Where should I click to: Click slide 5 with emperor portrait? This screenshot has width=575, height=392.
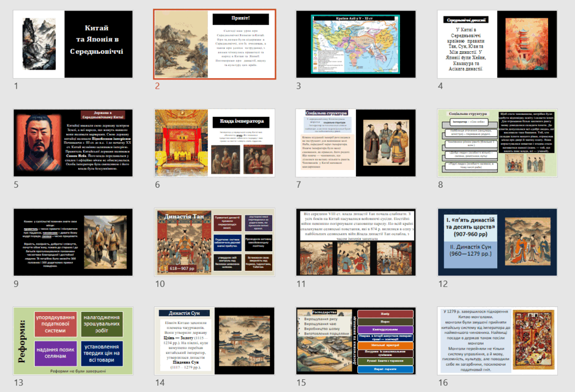73,142
